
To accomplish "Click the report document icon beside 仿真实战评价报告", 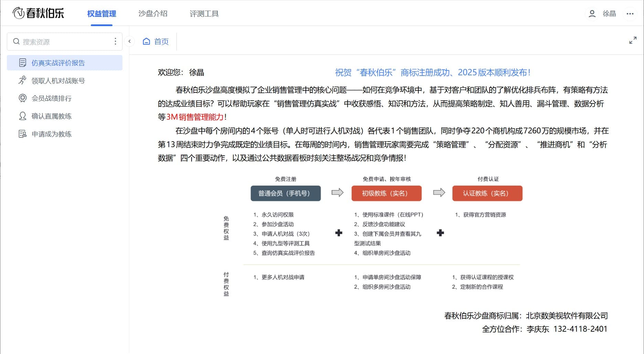I will pos(23,63).
